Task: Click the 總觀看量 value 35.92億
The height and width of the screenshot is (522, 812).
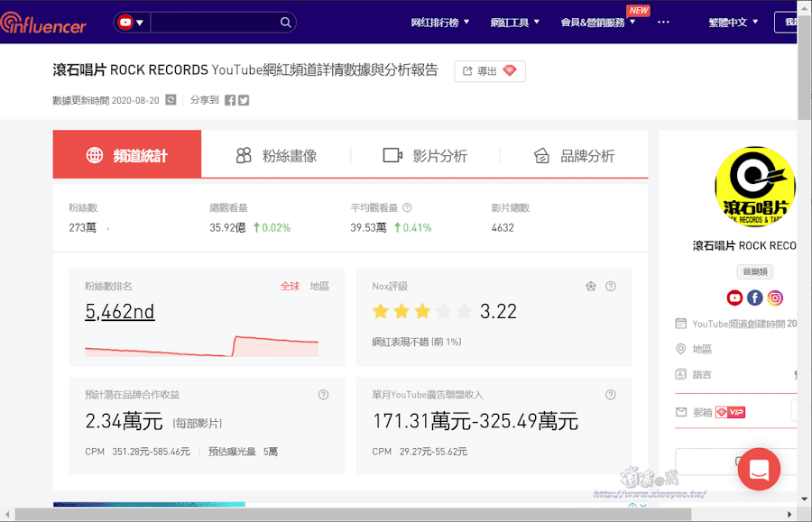Action: click(227, 227)
